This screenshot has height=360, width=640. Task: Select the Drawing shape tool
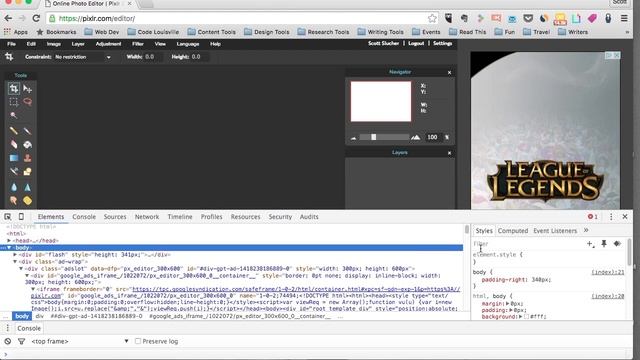click(27, 172)
